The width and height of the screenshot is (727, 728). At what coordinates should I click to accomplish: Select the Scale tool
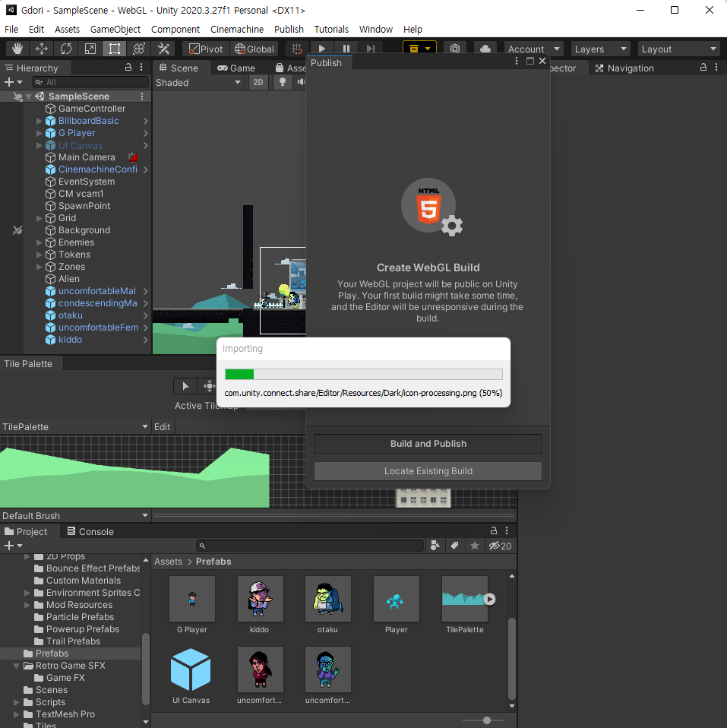[90, 49]
